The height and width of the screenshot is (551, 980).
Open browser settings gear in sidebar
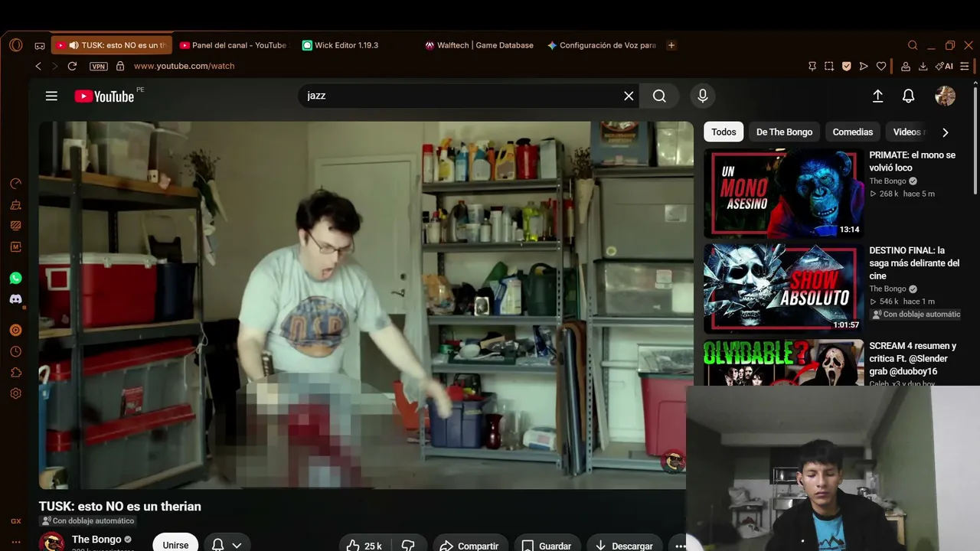click(x=15, y=393)
